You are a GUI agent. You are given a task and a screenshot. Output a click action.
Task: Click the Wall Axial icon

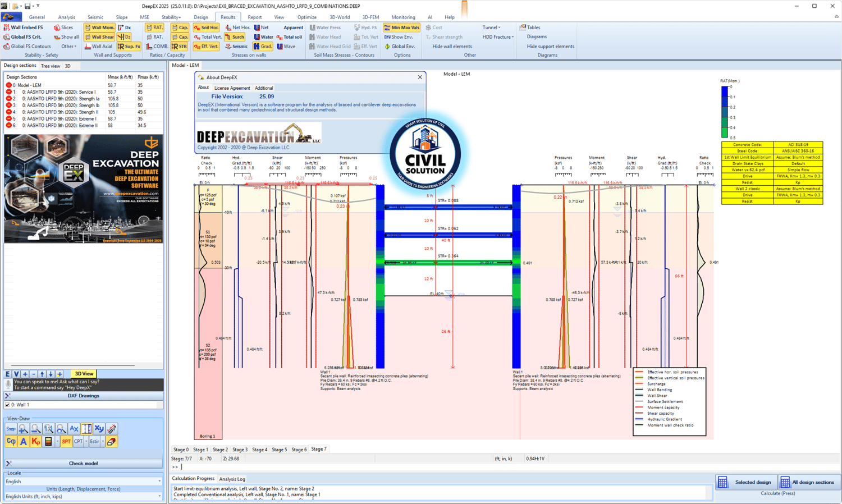pyautogui.click(x=88, y=47)
